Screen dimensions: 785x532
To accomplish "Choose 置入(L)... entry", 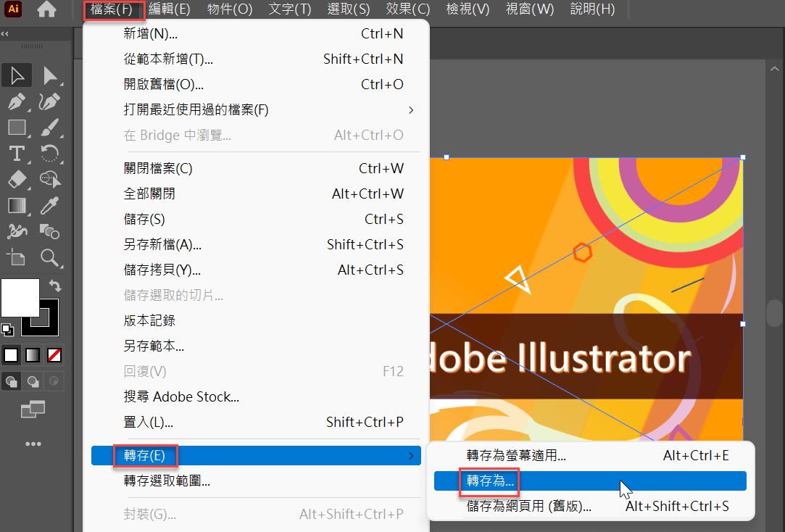I will (x=256, y=422).
